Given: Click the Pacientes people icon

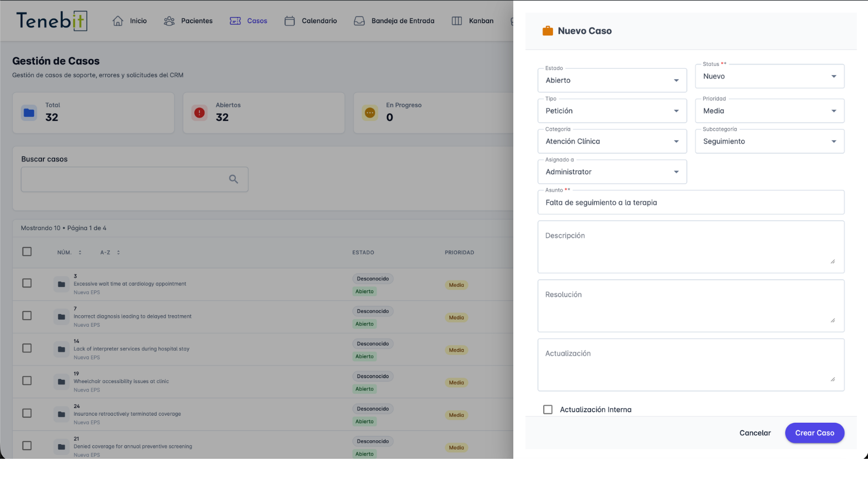Looking at the screenshot, I should point(169,21).
